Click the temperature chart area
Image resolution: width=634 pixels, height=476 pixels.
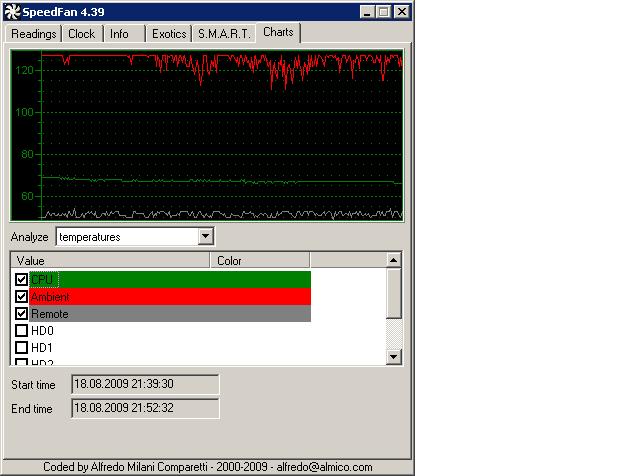pos(207,135)
